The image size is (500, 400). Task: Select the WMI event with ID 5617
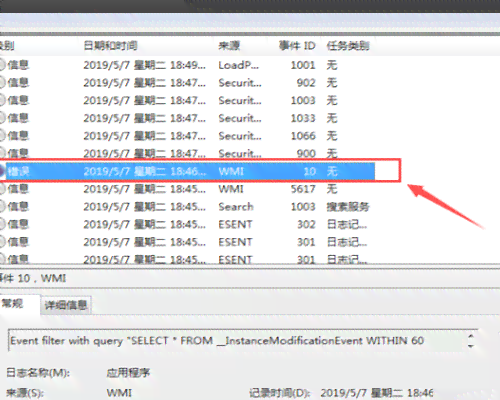point(187,189)
